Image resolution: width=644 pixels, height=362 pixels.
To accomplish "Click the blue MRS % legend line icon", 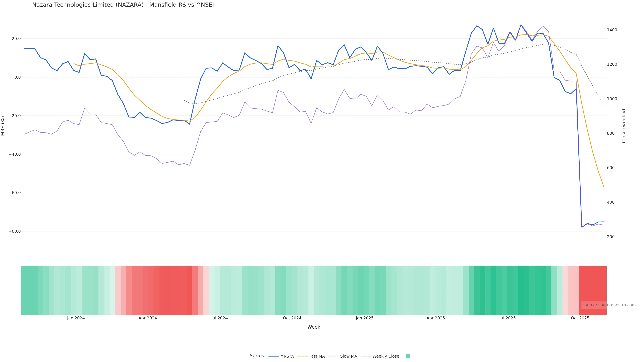I will coord(274,356).
